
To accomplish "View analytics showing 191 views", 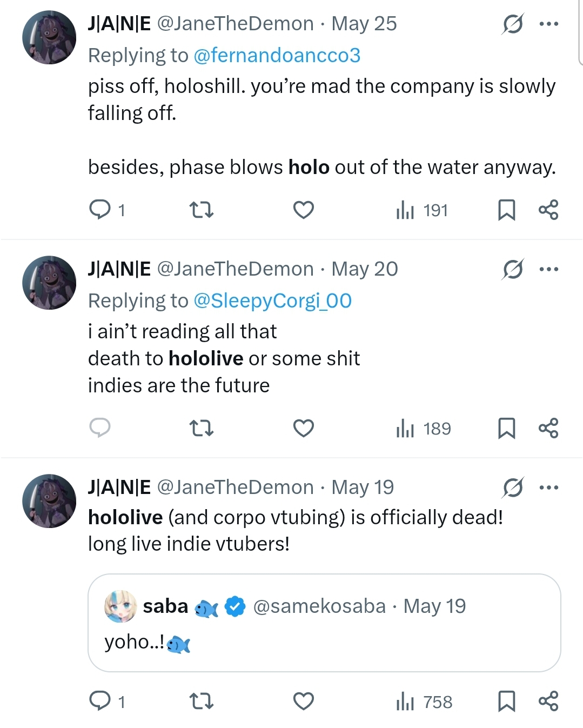I will coord(421,210).
